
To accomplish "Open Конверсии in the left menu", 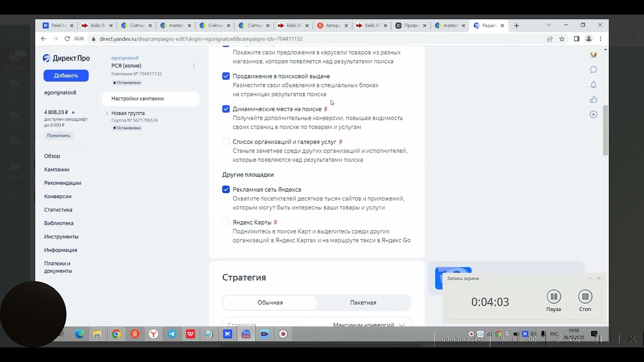I will [58, 197].
